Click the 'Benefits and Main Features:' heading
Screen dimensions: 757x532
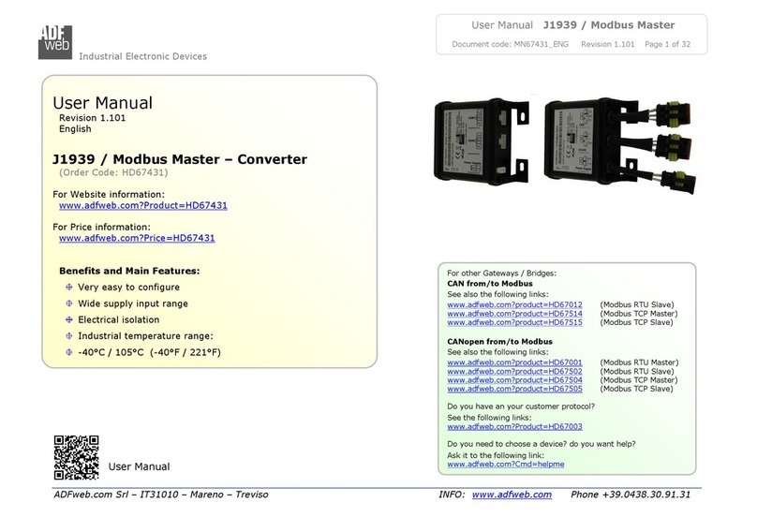pyautogui.click(x=129, y=271)
